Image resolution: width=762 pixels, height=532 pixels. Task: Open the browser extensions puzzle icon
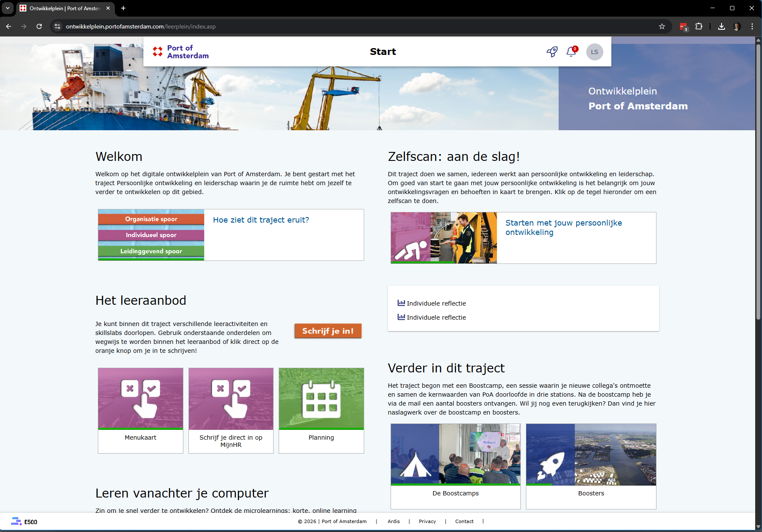pyautogui.click(x=699, y=26)
